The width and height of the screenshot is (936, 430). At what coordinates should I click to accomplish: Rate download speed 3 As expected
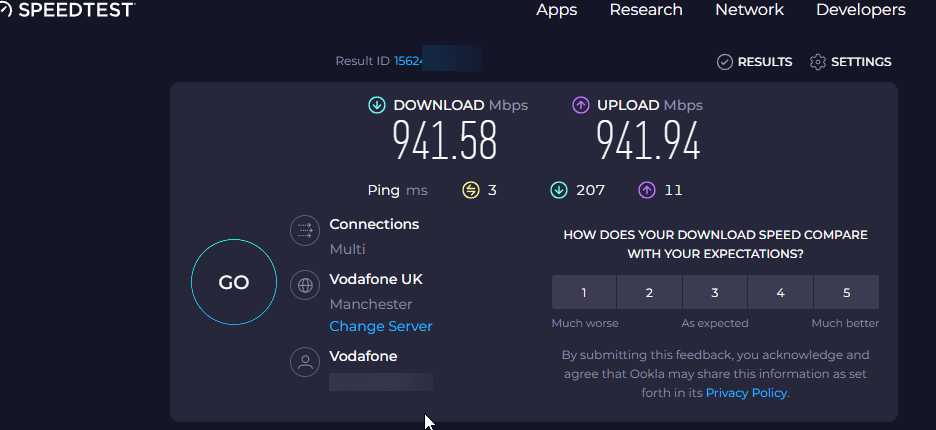click(x=715, y=293)
